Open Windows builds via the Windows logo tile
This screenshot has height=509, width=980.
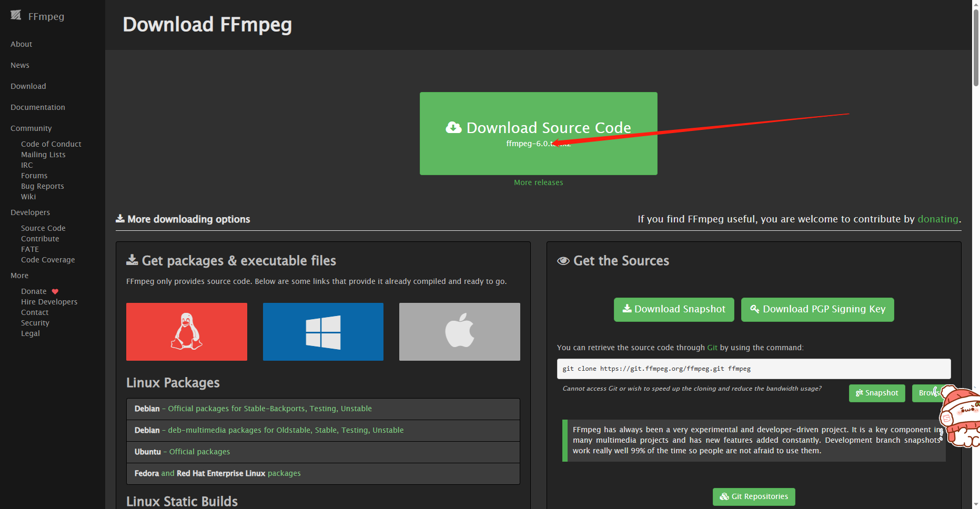pos(322,331)
